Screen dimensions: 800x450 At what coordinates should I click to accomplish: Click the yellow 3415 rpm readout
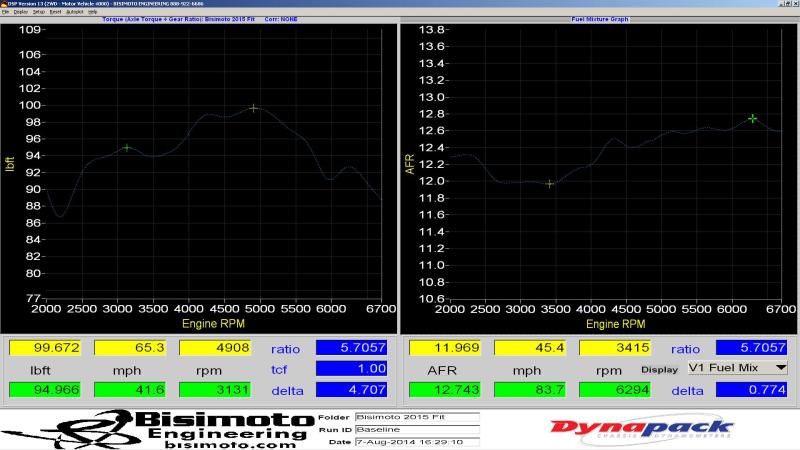click(615, 347)
